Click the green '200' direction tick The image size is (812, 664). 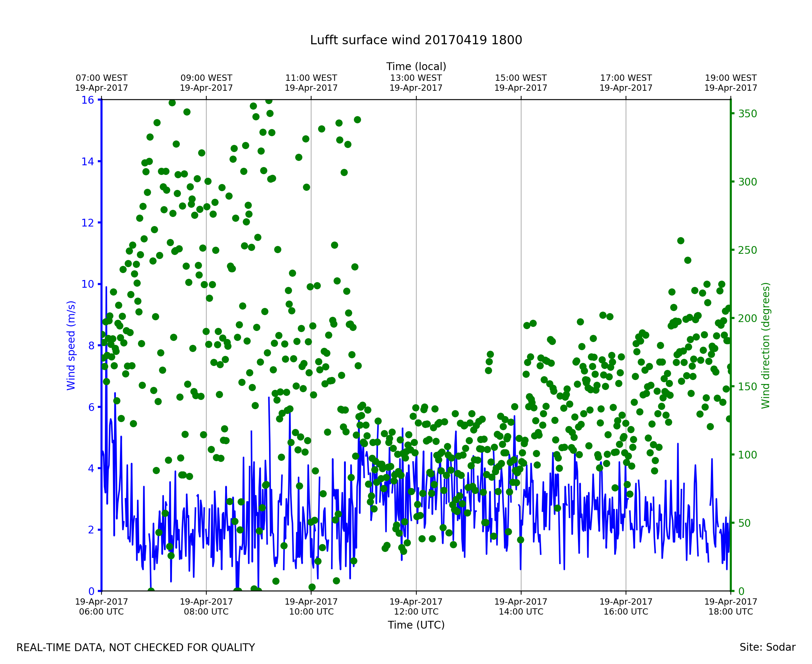748,318
